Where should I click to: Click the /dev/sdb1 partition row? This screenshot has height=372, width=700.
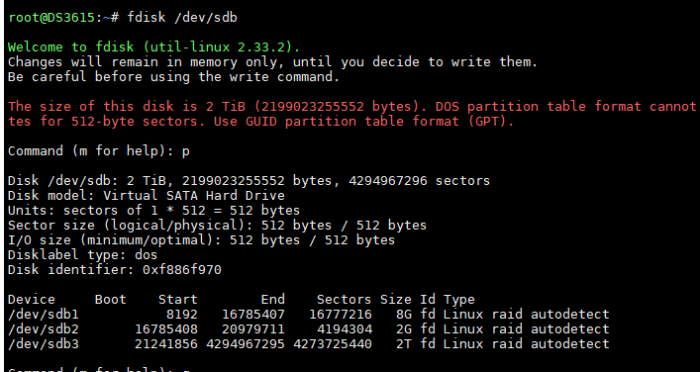tap(308, 314)
